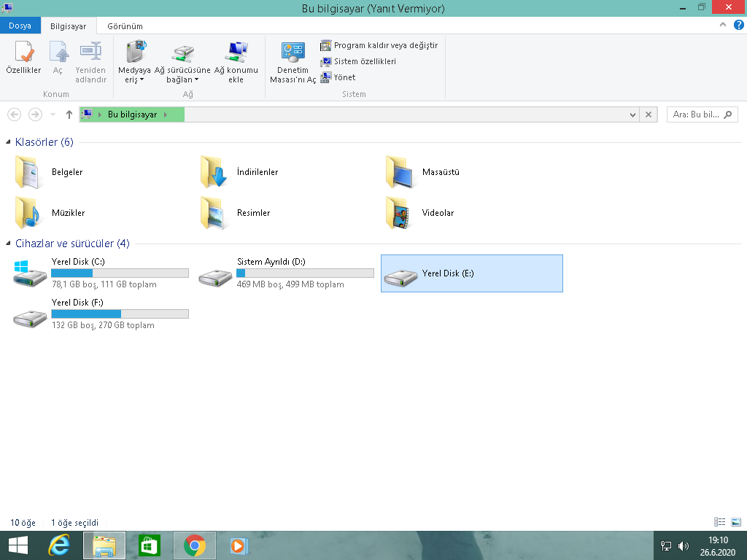This screenshot has width=747, height=560.
Task: Select the Müzikler folder
Action: 50,213
